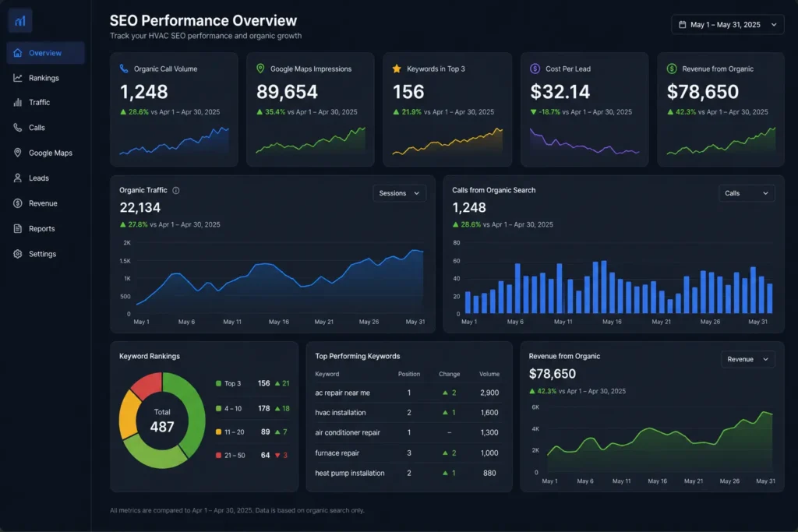
Task: Click the Total 487 donut chart center
Action: tap(162, 421)
